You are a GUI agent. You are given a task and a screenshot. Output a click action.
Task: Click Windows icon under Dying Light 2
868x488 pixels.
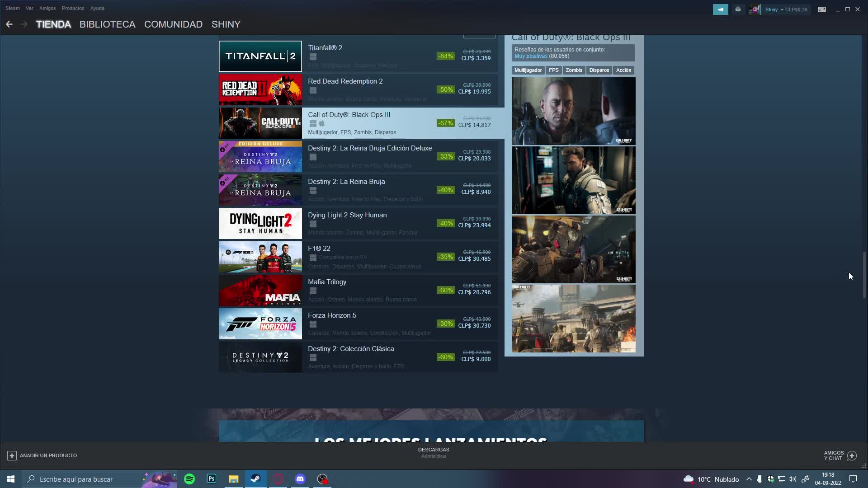tap(313, 224)
